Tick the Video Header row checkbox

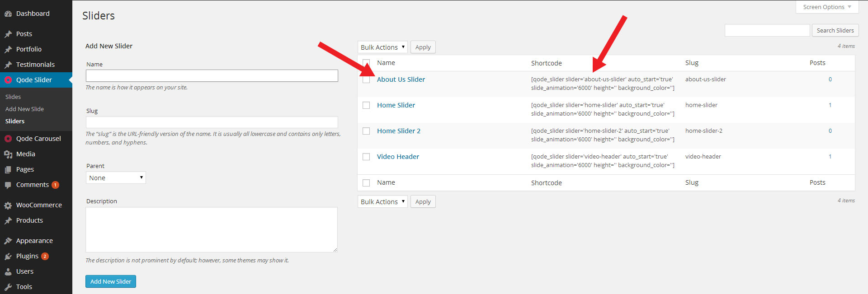point(366,157)
